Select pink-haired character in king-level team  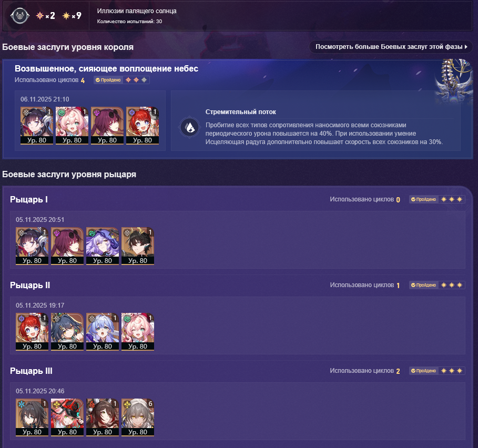point(72,125)
